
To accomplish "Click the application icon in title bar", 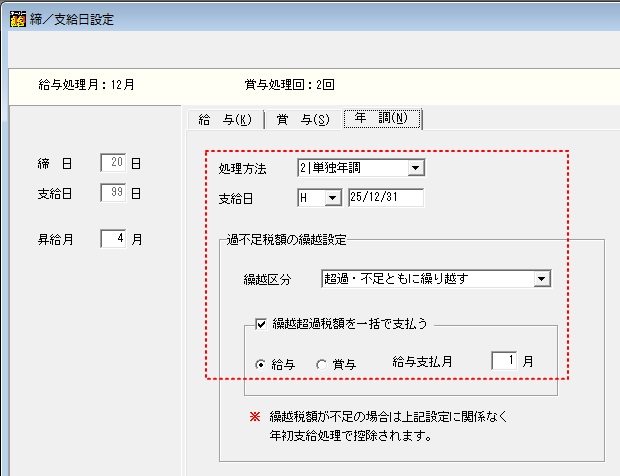I will coord(18,19).
